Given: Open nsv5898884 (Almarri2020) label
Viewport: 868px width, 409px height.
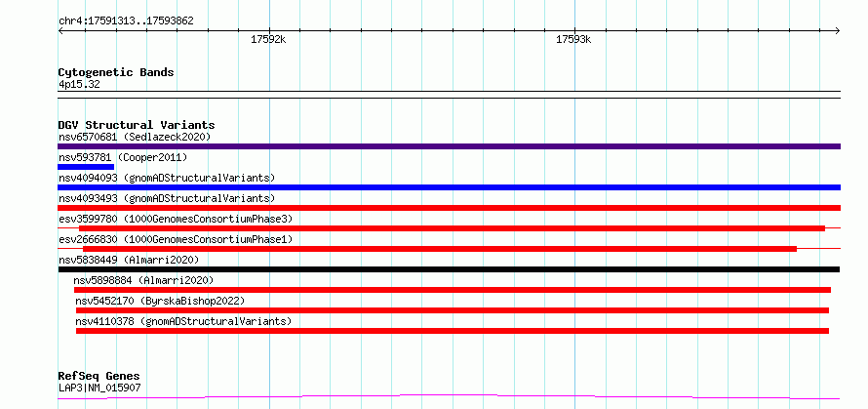Looking at the screenshot, I should [143, 280].
